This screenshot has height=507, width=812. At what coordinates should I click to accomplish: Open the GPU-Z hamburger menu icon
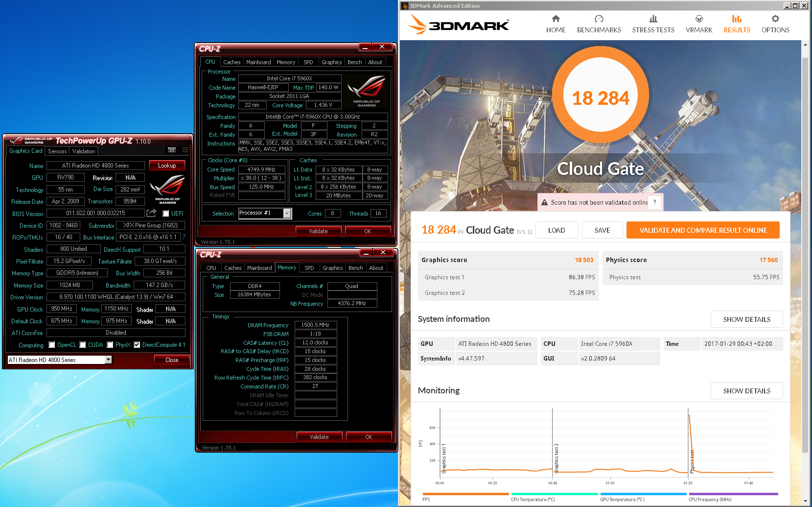point(185,150)
